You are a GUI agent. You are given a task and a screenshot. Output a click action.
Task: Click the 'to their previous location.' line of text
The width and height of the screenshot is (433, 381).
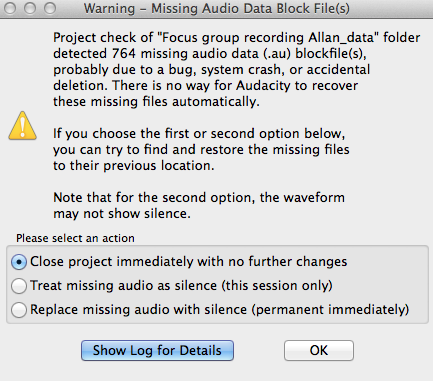click(134, 166)
